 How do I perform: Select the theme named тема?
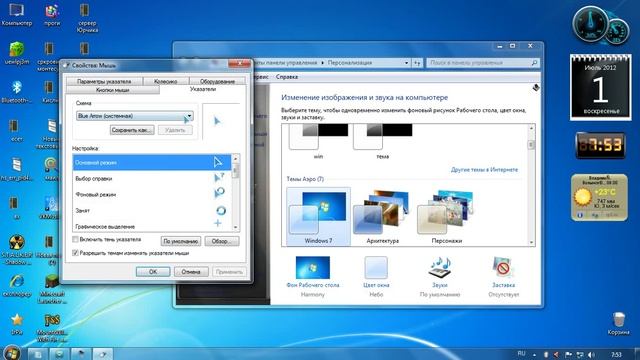point(382,141)
